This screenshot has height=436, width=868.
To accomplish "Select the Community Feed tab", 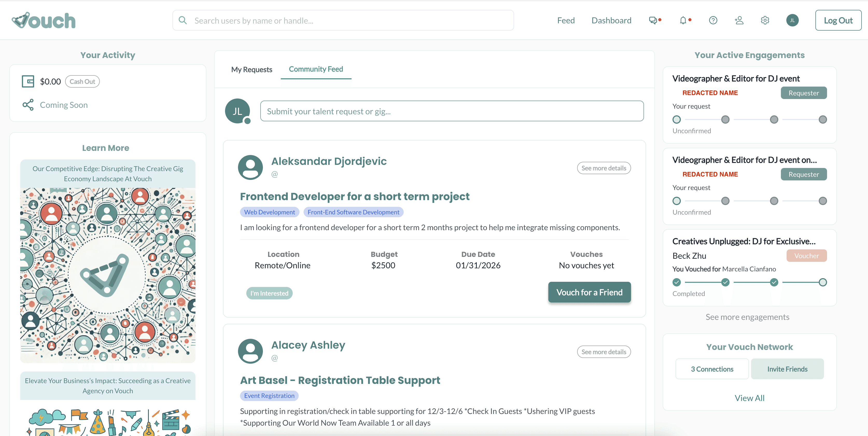I will pos(316,69).
